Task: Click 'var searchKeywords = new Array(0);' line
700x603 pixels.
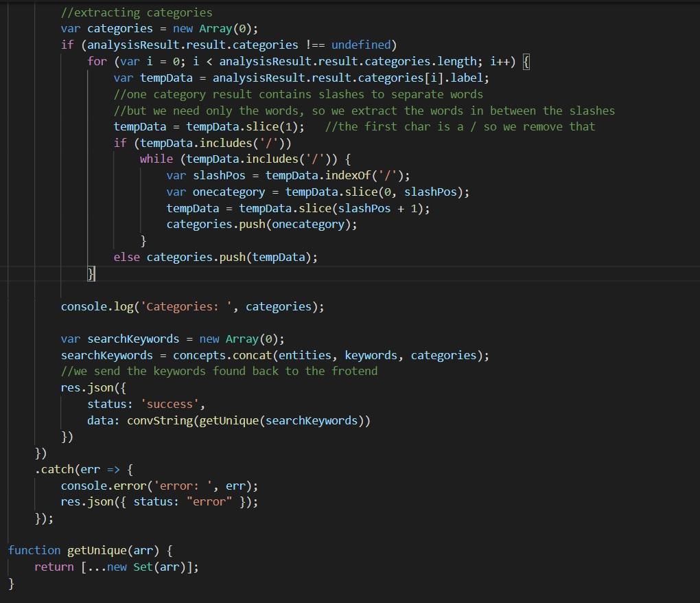Action: 173,339
